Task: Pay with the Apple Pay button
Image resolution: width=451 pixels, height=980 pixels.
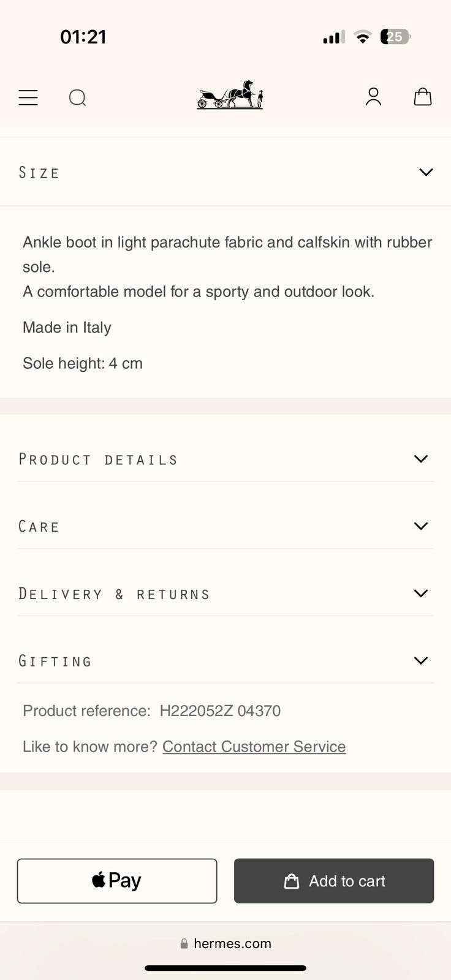Action: (117, 881)
